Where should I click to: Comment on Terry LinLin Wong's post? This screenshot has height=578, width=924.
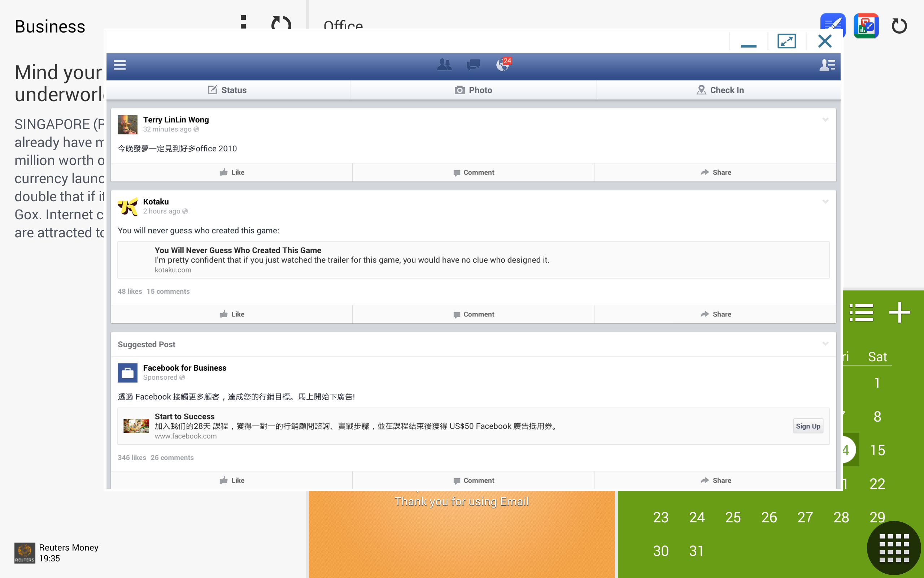[474, 172]
